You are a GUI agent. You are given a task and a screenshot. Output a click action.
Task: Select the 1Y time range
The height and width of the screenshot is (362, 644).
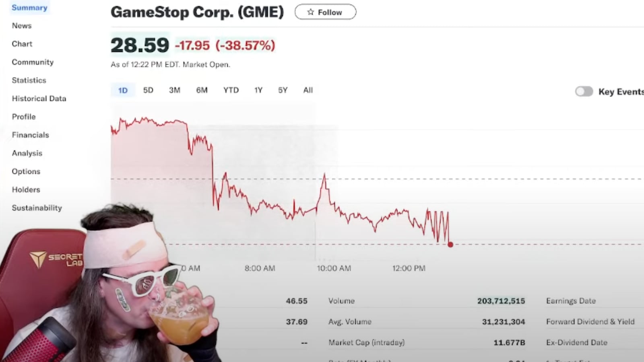(258, 90)
